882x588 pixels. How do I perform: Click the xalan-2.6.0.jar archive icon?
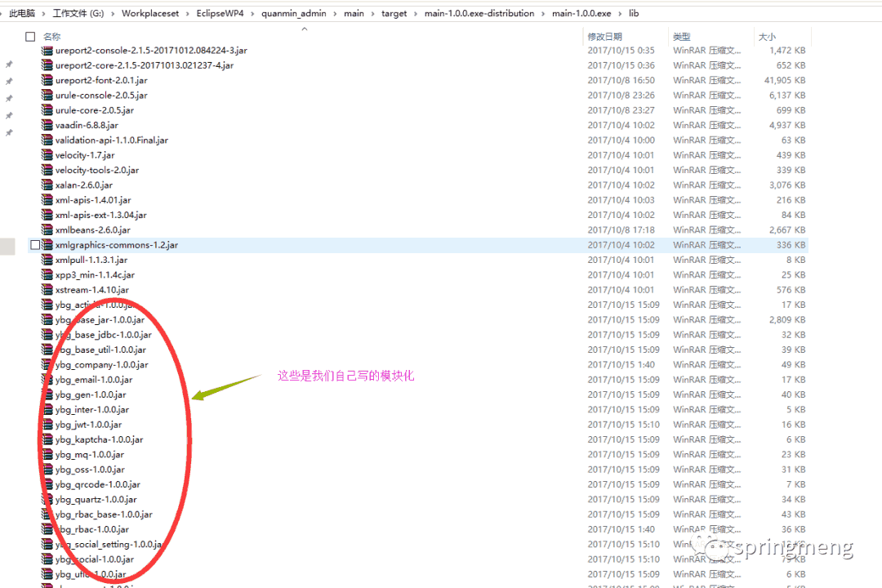[47, 185]
